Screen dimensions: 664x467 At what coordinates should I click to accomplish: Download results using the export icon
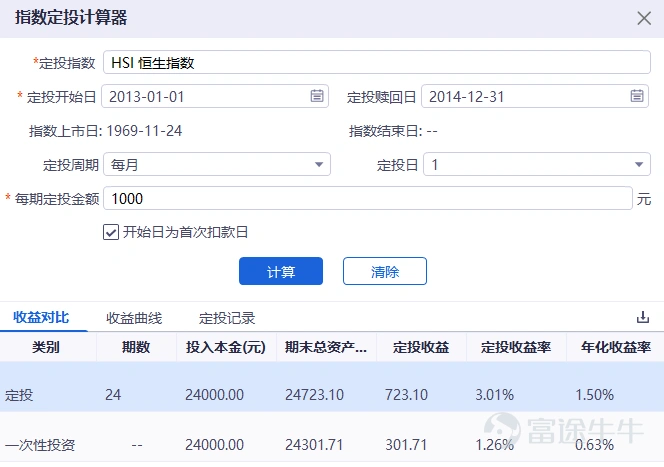coord(643,317)
